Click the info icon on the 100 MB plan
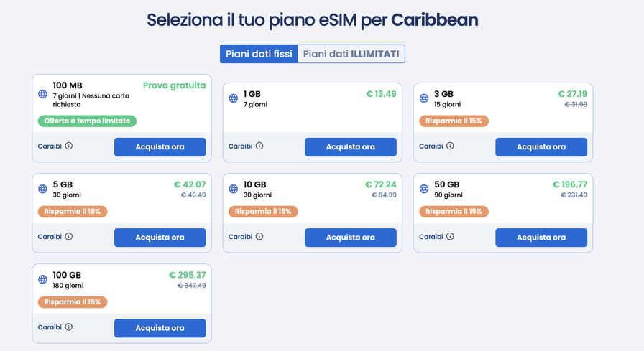Viewport: 644px width, 351px height. [x=69, y=146]
